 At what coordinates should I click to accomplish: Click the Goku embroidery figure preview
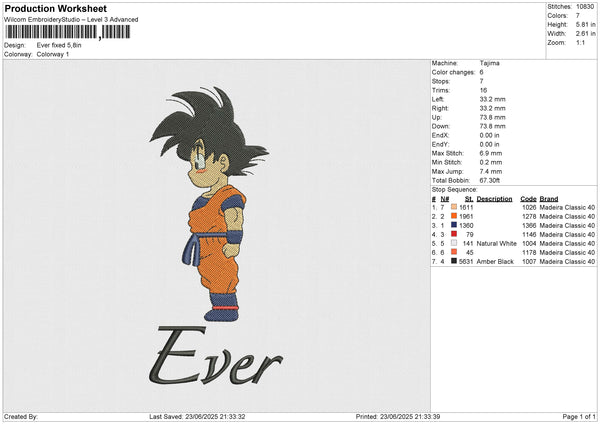(x=209, y=203)
